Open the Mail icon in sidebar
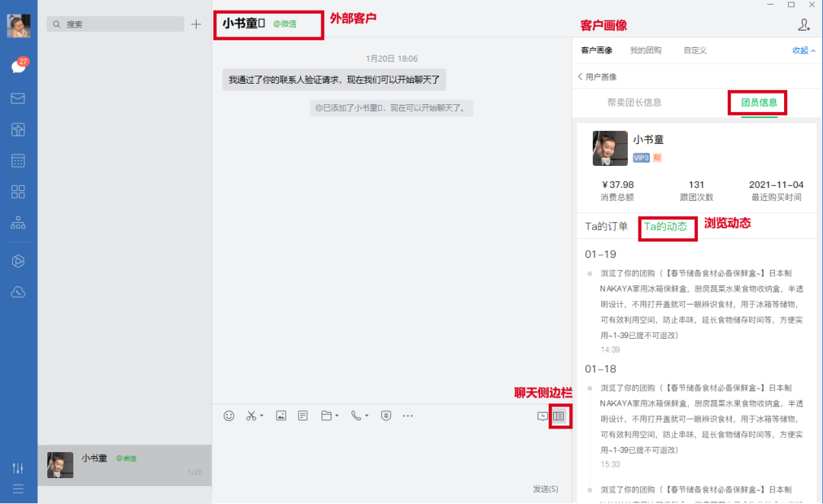 (18, 98)
